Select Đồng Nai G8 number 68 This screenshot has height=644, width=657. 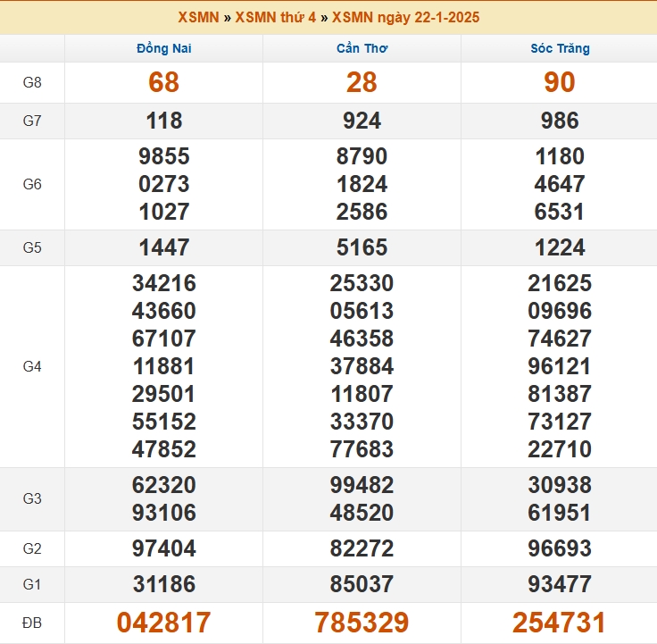[x=164, y=82]
